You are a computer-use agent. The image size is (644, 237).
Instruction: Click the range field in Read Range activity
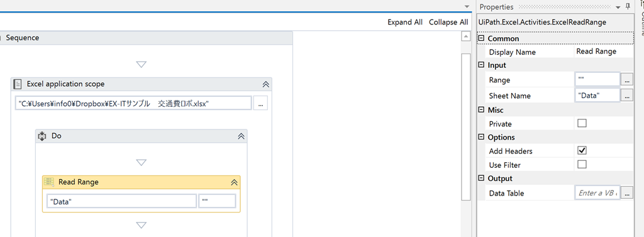pos(217,201)
